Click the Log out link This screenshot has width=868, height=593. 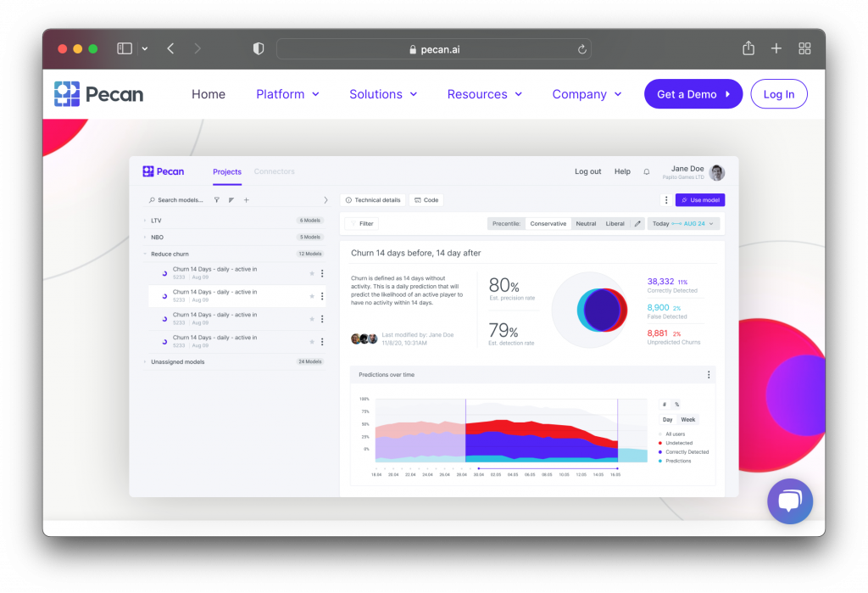(588, 172)
